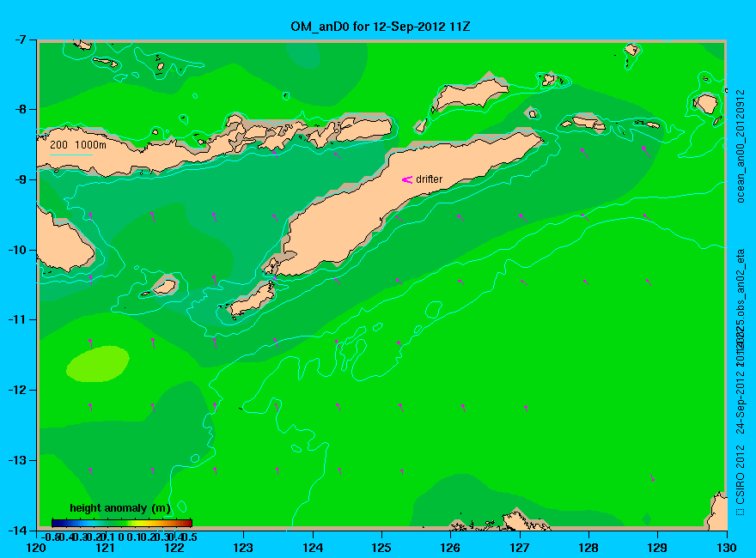Click the latitude tick label "-12"
The image size is (756, 558).
tap(17, 390)
